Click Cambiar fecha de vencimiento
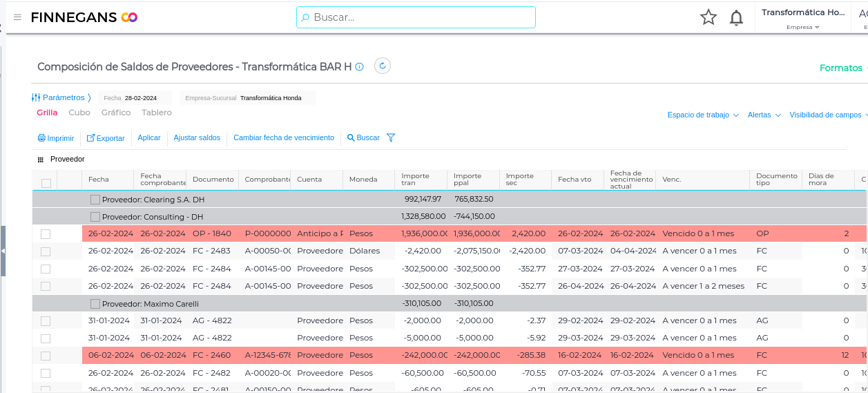The height and width of the screenshot is (393, 868). tap(284, 138)
